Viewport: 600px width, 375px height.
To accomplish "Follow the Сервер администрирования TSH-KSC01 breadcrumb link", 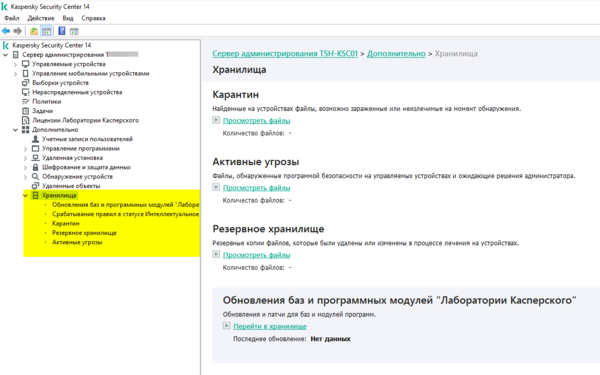I will pos(285,54).
